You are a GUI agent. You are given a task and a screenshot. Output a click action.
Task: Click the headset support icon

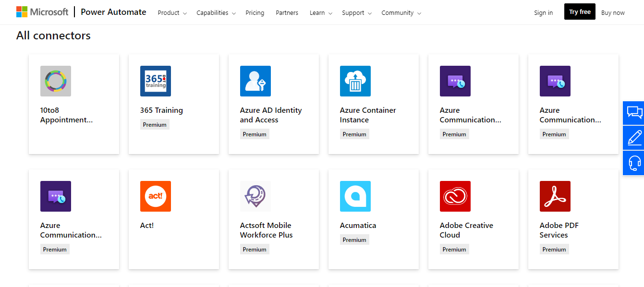tap(633, 163)
